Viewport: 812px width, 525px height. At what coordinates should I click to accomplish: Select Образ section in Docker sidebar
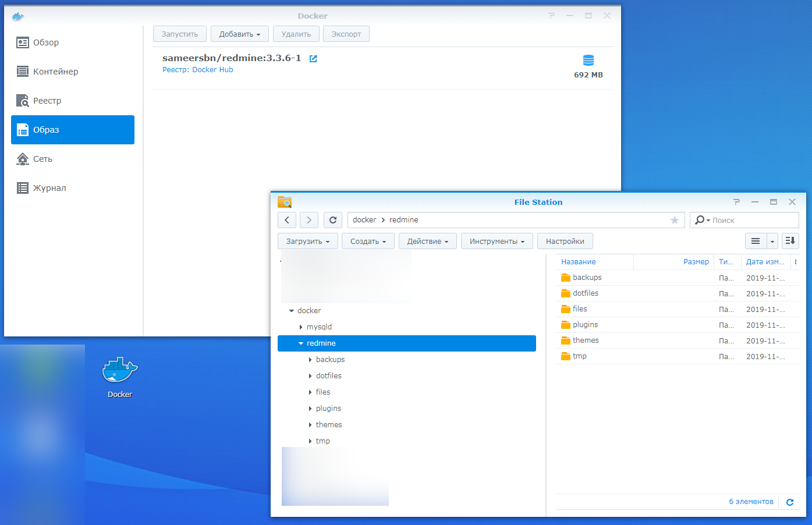coord(73,130)
